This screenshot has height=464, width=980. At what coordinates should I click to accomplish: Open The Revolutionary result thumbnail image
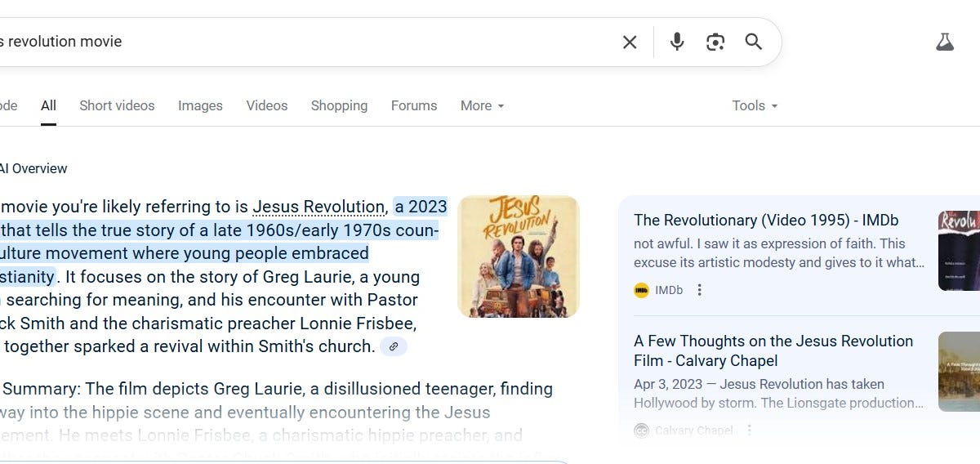(959, 251)
